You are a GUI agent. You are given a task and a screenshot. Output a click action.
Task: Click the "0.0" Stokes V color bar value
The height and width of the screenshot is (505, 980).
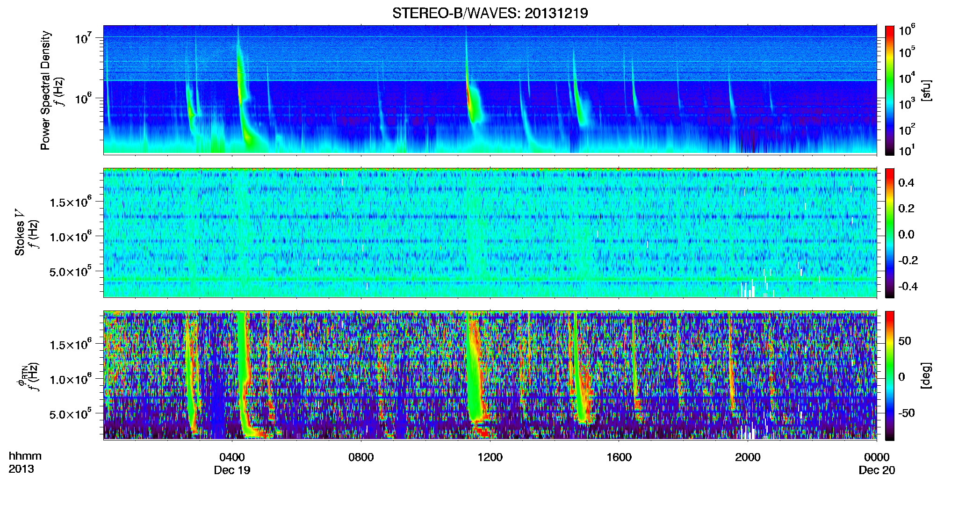906,234
